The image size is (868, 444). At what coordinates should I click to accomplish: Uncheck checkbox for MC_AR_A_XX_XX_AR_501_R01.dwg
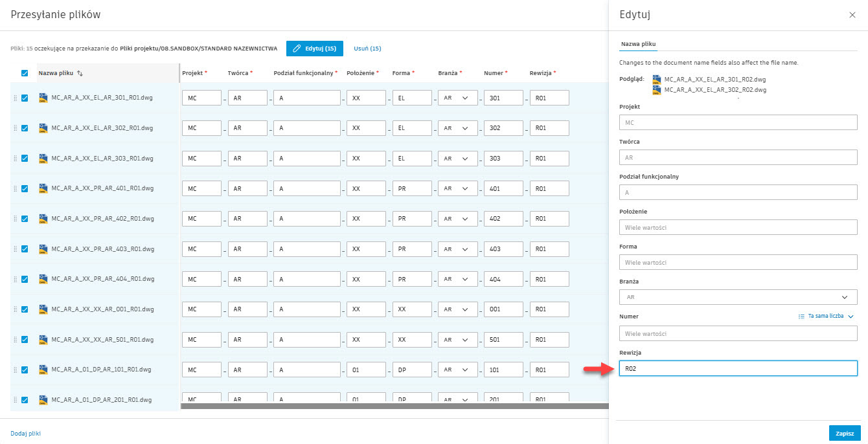click(25, 339)
